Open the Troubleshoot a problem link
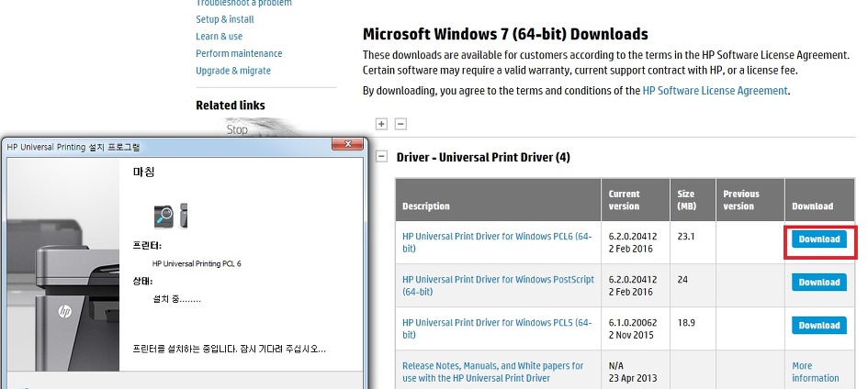 coord(243,4)
